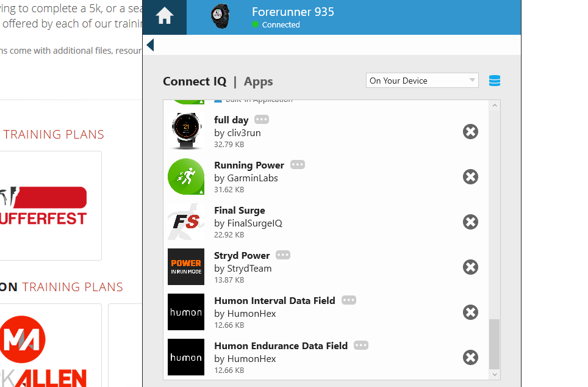Go to Garmin Express home screen
The height and width of the screenshot is (387, 588).
164,17
